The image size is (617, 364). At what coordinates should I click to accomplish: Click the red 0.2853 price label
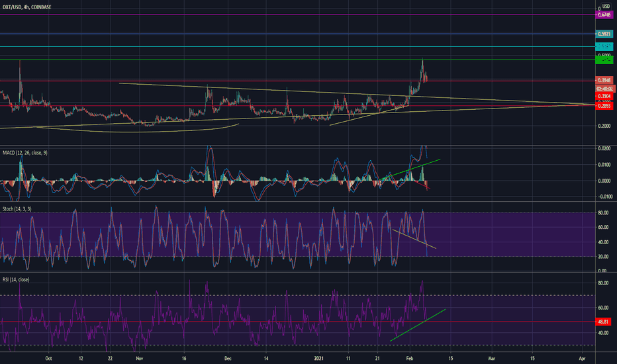(604, 106)
